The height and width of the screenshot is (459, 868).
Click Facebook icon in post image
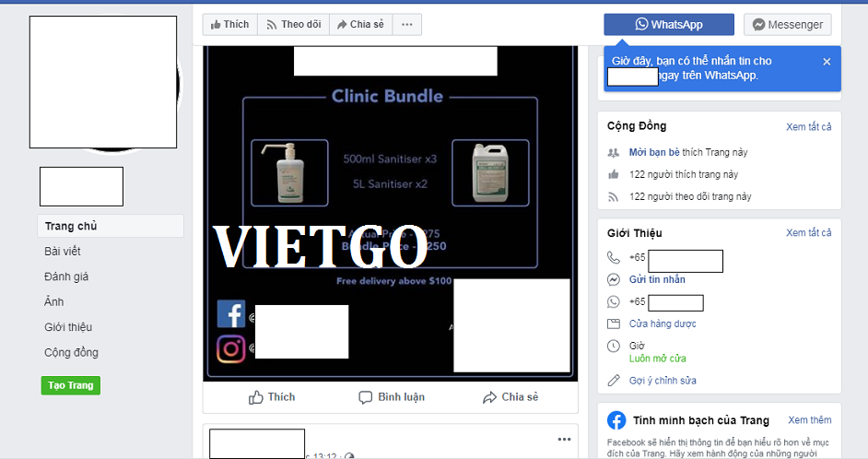point(231,314)
